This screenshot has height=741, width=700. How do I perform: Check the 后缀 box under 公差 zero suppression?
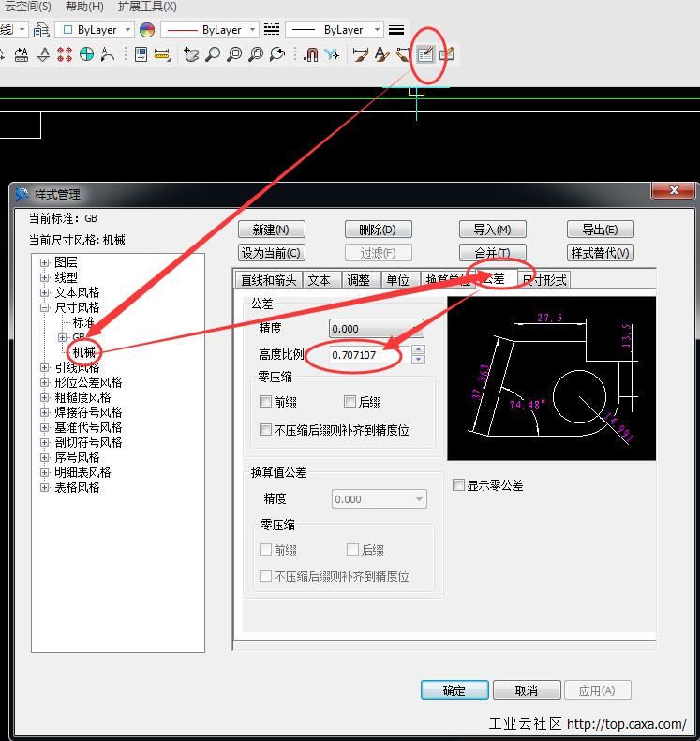[x=350, y=402]
